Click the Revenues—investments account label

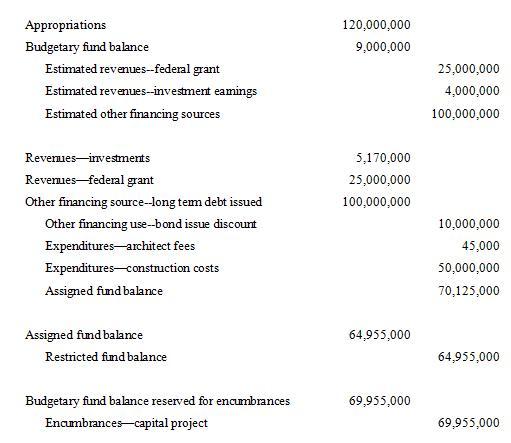coord(87,158)
